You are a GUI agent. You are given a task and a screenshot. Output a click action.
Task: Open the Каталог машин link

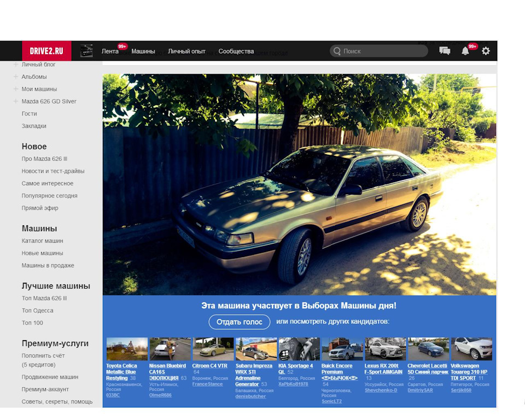pyautogui.click(x=43, y=241)
